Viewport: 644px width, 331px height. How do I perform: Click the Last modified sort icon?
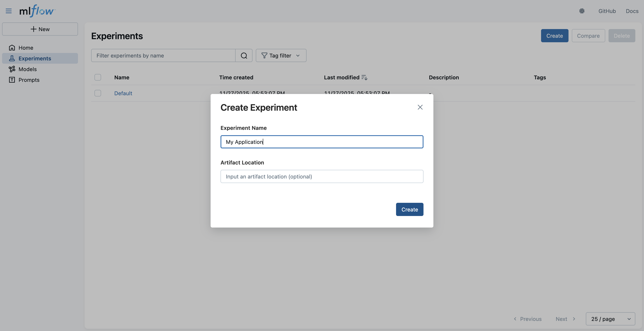364,77
